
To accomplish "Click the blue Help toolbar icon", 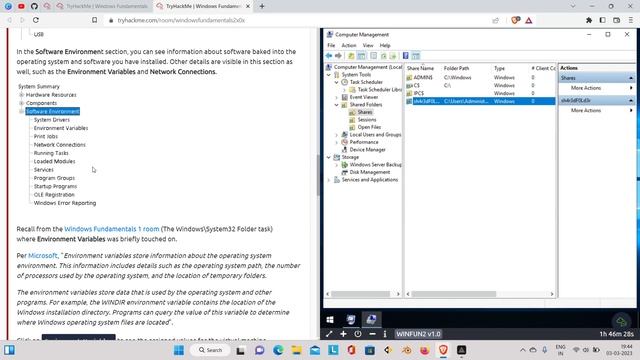I will click(x=406, y=56).
